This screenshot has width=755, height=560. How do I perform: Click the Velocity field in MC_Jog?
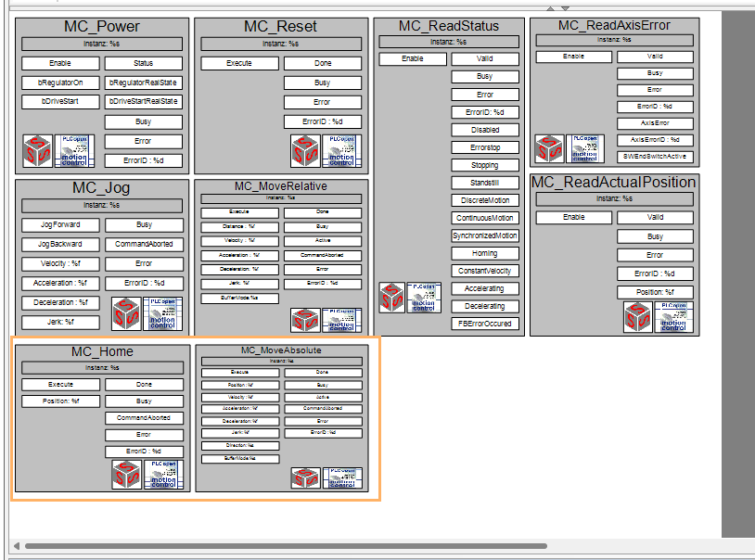point(60,263)
